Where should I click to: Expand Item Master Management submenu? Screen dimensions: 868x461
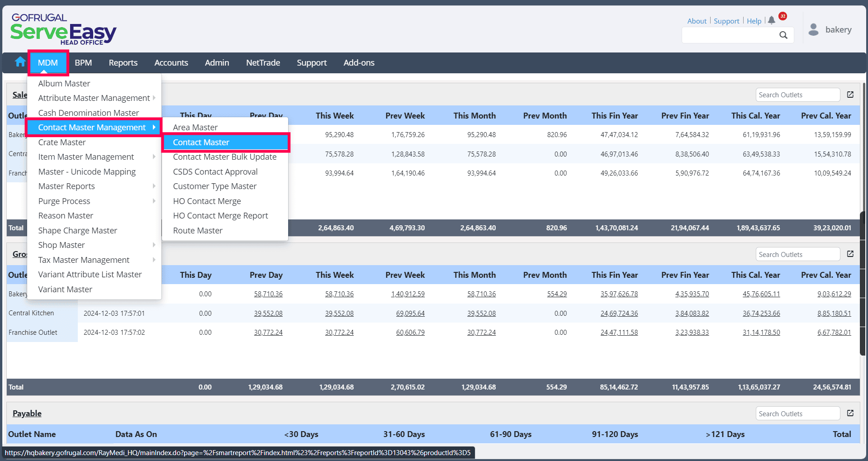coord(86,157)
